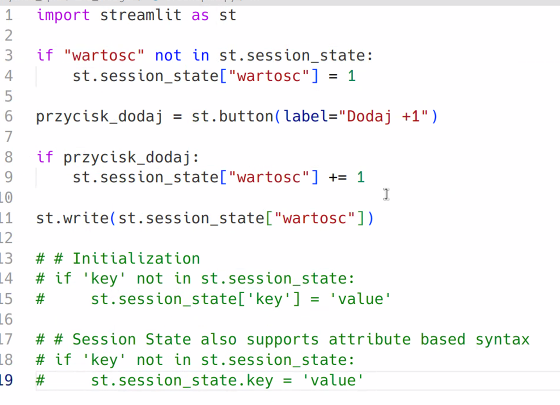Click line number 1 in the gutter
This screenshot has width=560, height=405.
tap(9, 15)
